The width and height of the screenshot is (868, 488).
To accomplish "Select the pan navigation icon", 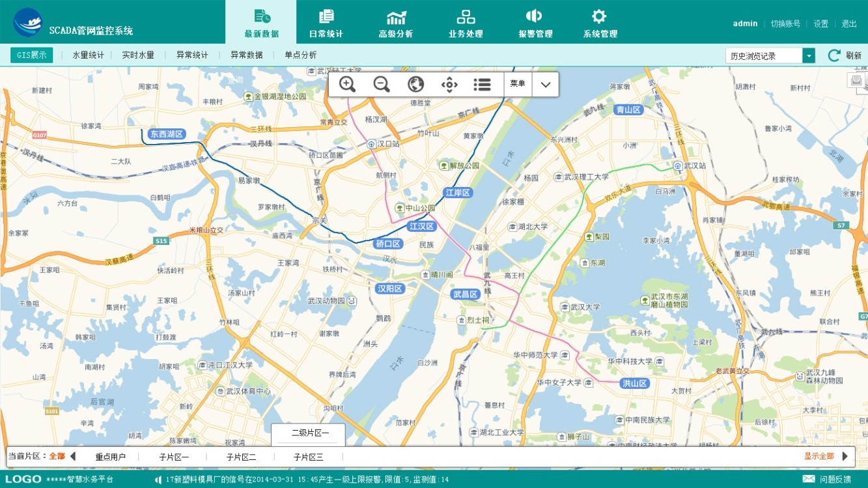I will click(449, 85).
